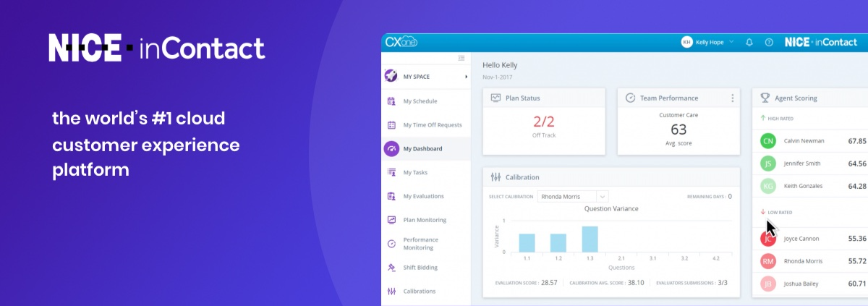Image resolution: width=868 pixels, height=306 pixels.
Task: Open Team Performance three-dot options menu
Action: pyautogui.click(x=732, y=98)
